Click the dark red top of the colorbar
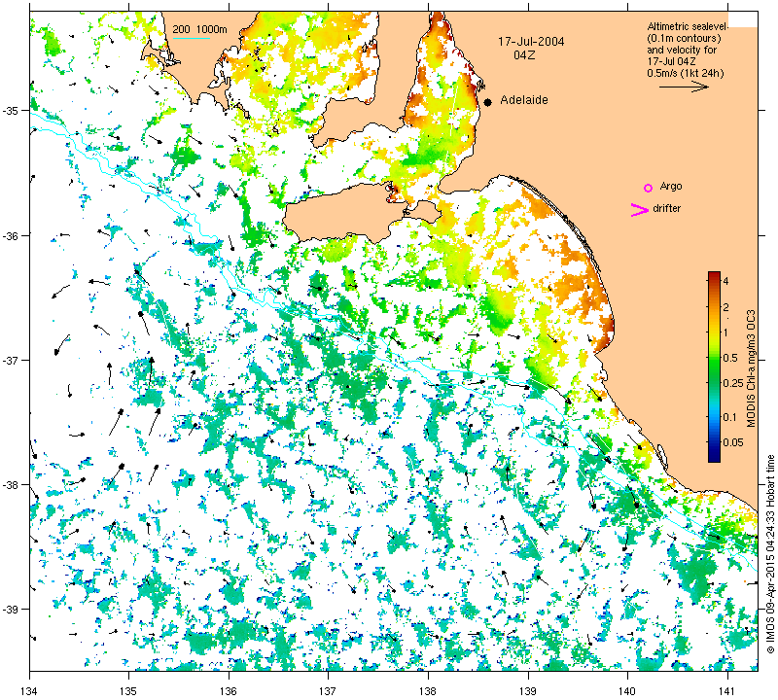Screen dimensions: 778x700 click(x=714, y=274)
